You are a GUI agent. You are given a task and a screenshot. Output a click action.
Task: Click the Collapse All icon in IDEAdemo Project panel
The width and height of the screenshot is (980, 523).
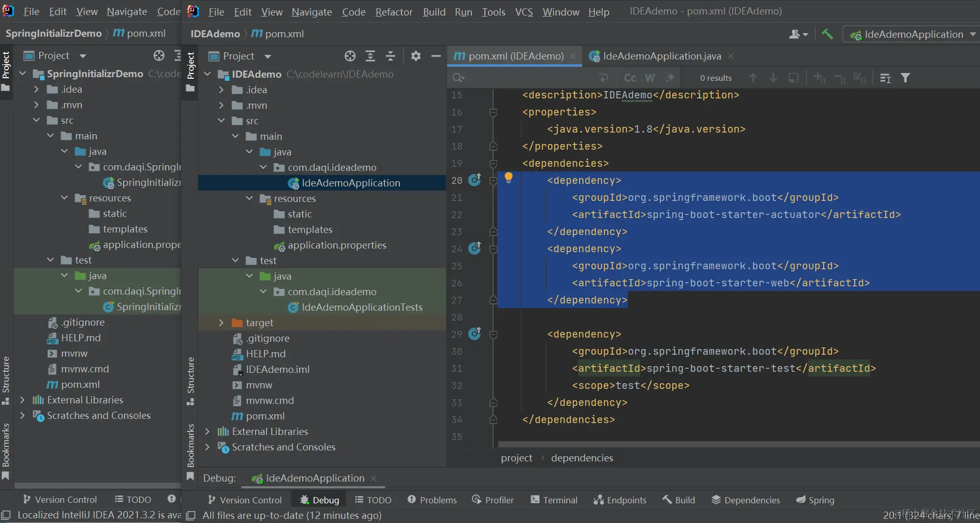tap(391, 56)
